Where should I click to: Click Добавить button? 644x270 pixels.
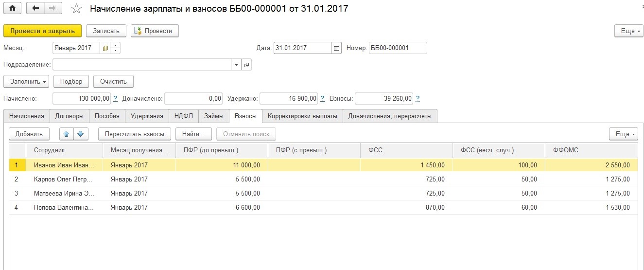point(29,134)
